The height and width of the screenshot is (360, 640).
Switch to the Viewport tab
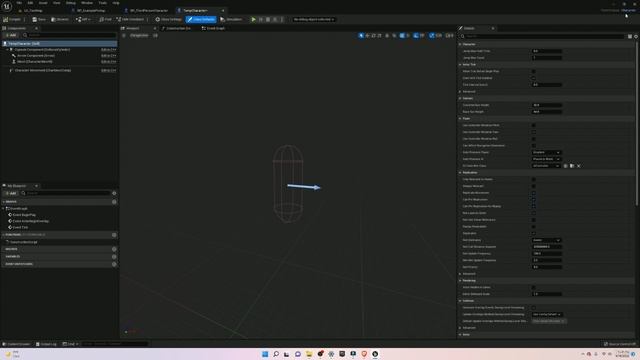click(x=133, y=28)
